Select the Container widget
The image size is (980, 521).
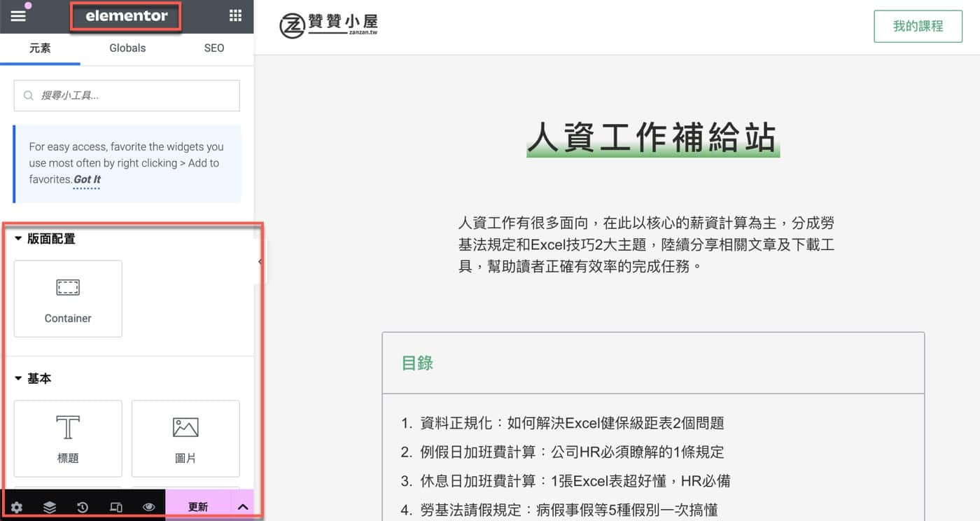click(x=68, y=299)
